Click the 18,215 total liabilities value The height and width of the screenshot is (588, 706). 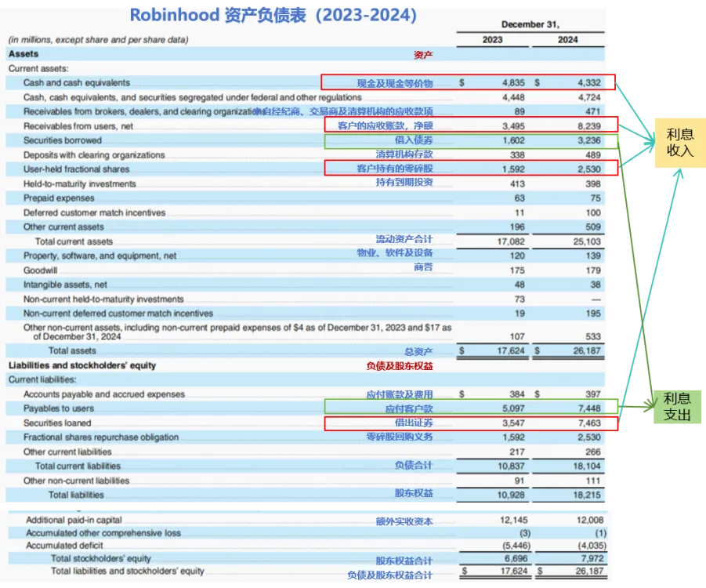(x=587, y=495)
